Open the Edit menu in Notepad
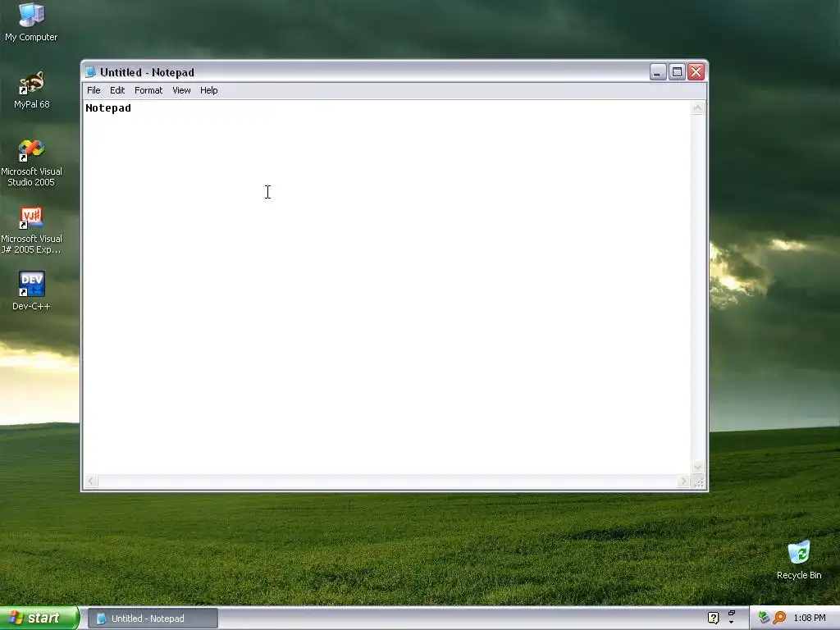Viewport: 840px width, 630px height. pyautogui.click(x=117, y=90)
